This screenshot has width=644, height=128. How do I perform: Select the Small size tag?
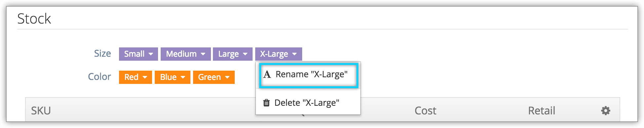pyautogui.click(x=139, y=54)
